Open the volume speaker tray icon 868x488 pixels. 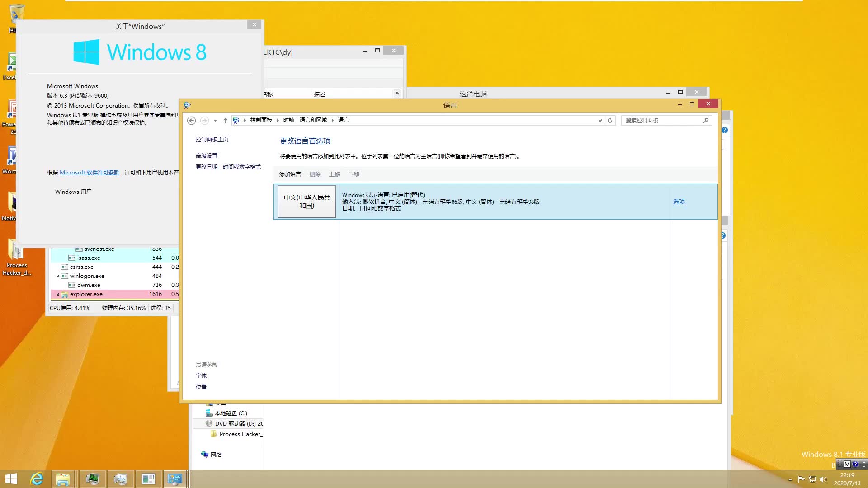tap(823, 479)
